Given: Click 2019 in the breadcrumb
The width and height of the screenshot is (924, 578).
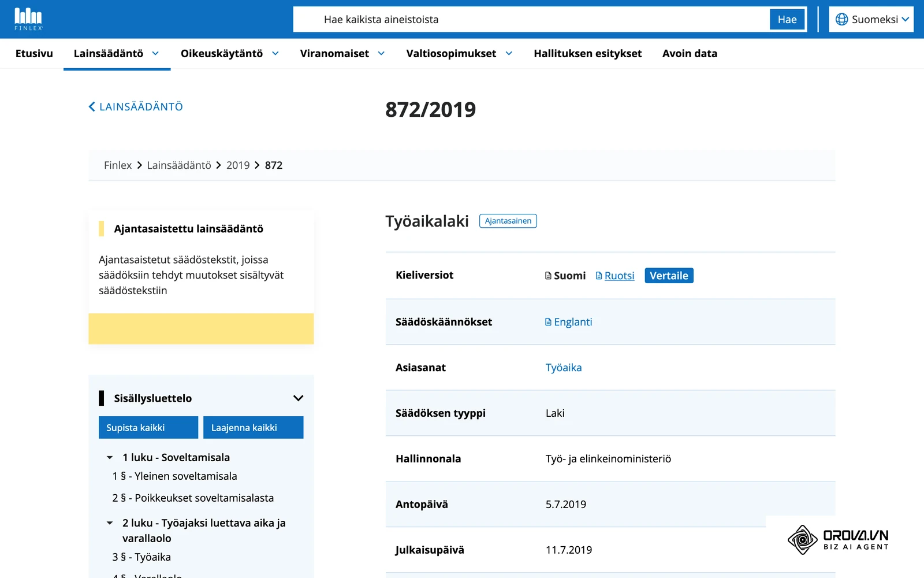Looking at the screenshot, I should pos(238,165).
